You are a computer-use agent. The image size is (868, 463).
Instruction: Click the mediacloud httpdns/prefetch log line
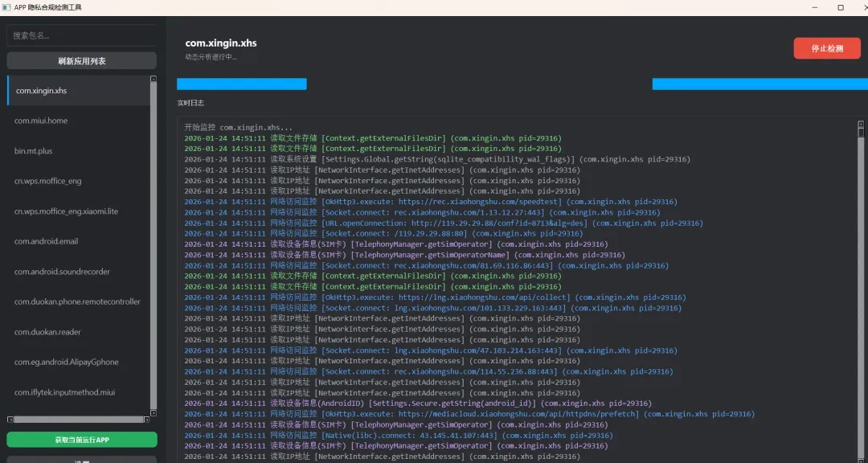click(469, 414)
